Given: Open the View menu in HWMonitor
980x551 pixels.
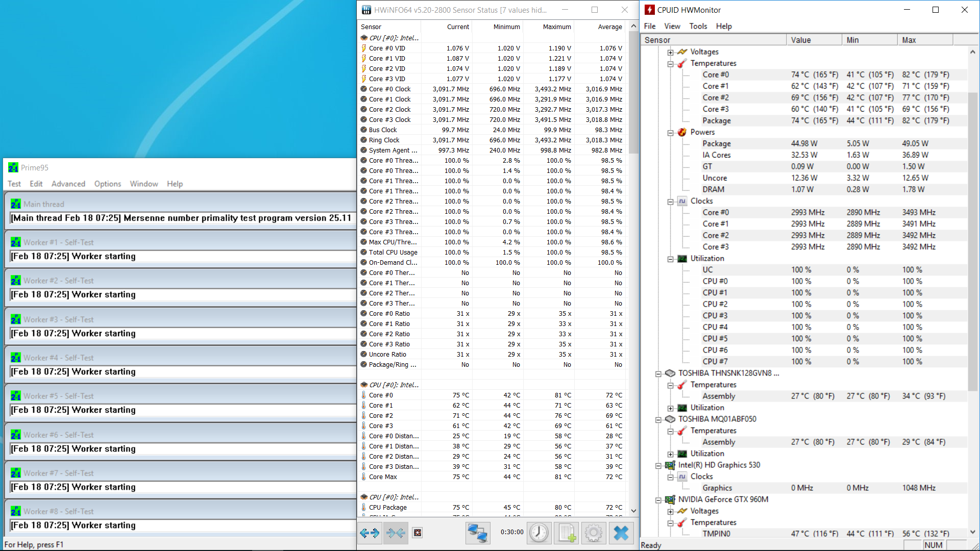Looking at the screenshot, I should click(672, 26).
